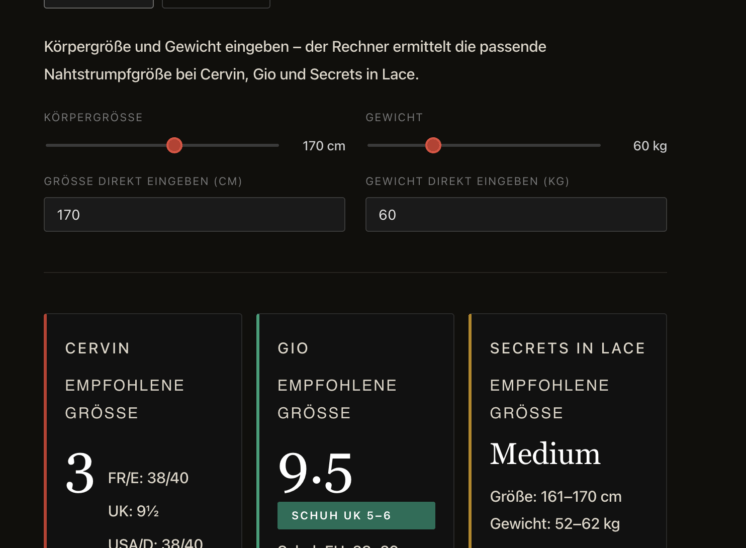746x548 pixels.
Task: Click the 60 kg slider value readout
Action: (650, 146)
